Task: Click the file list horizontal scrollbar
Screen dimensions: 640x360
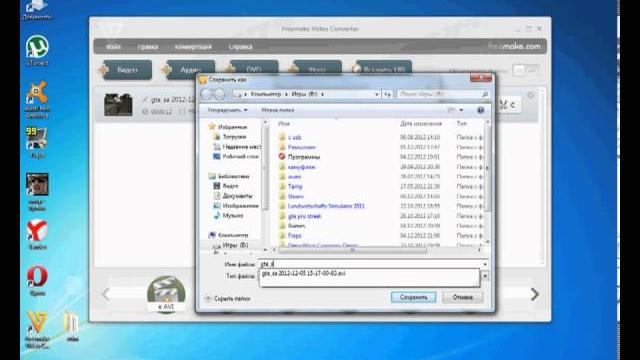Action: pyautogui.click(x=353, y=250)
